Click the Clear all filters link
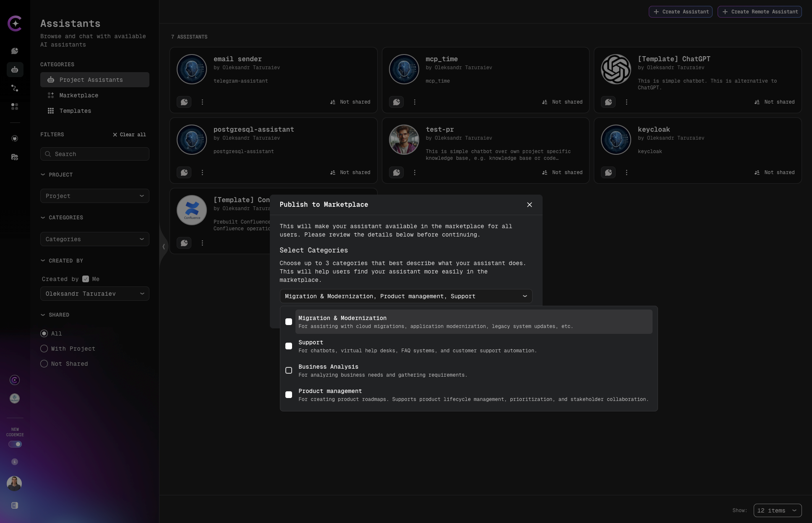Viewport: 812px width, 523px height. (129, 135)
